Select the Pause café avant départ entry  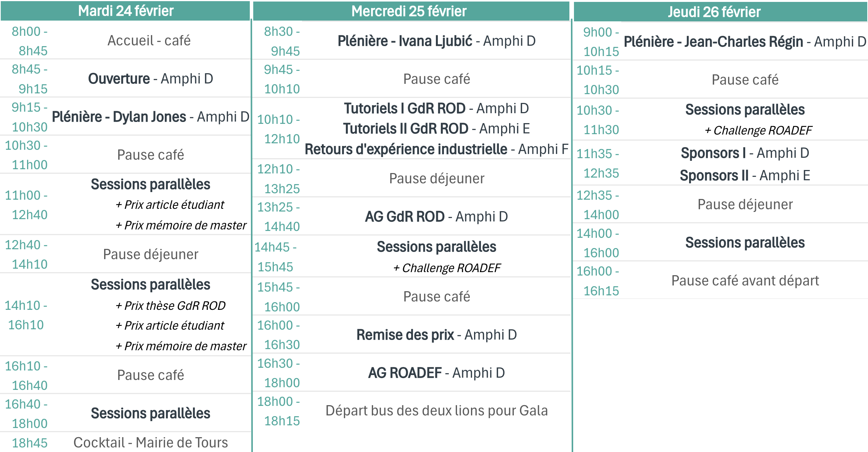(x=745, y=281)
